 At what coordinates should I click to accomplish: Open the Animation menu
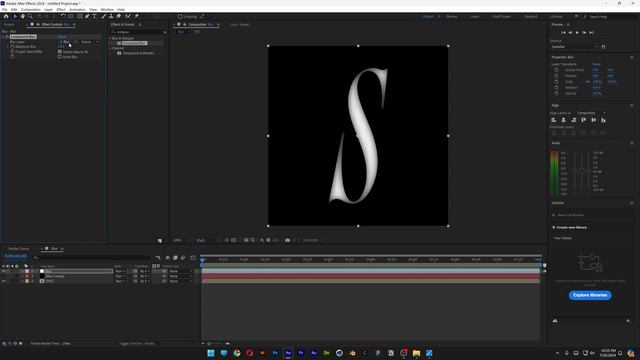78,9
